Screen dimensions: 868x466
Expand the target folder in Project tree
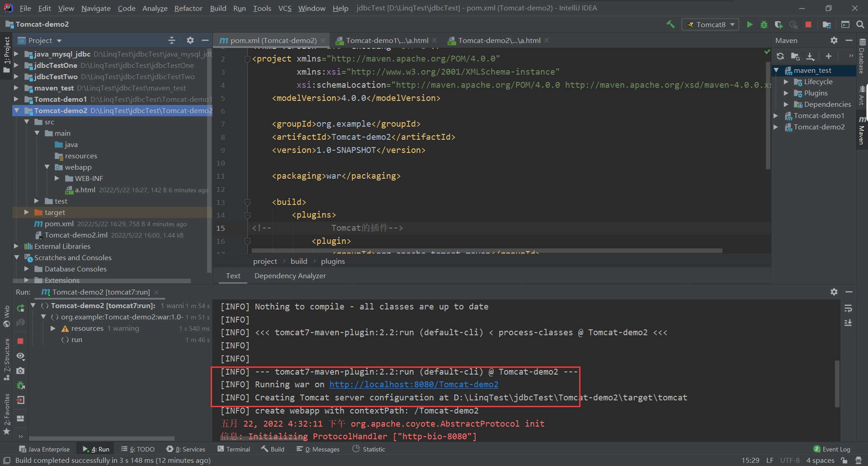tap(26, 212)
